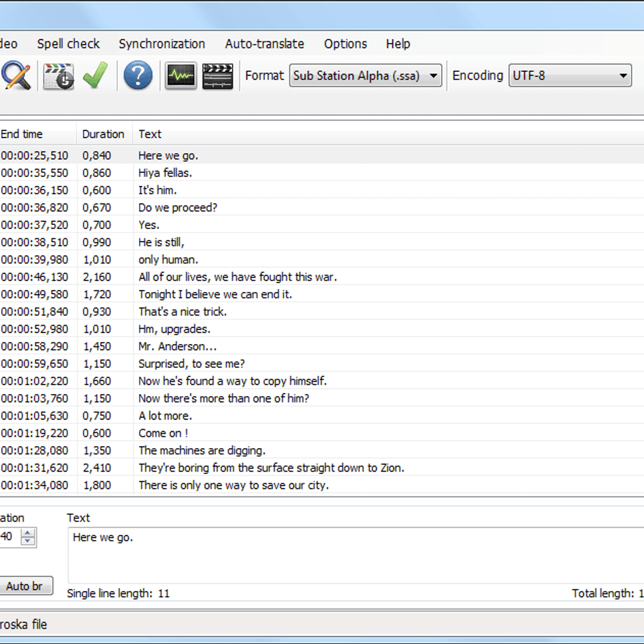The height and width of the screenshot is (644, 644).
Task: Click the Find and Replace magnifier icon
Action: [16, 76]
